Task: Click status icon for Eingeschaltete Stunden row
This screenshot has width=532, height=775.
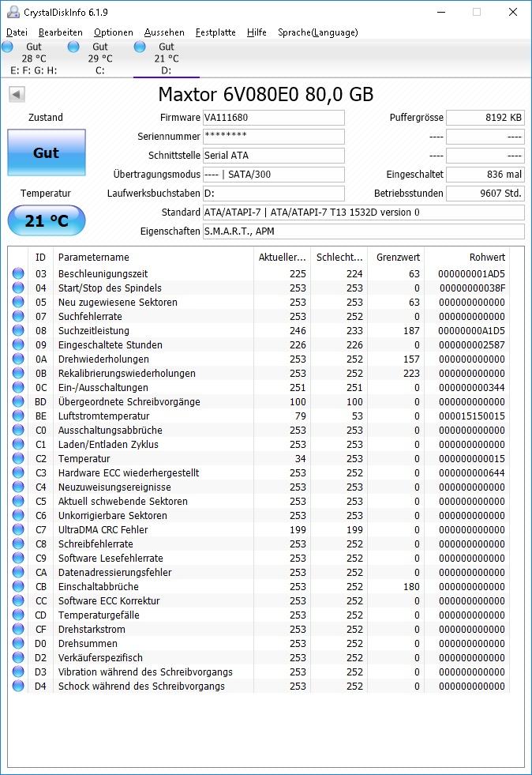Action: point(18,344)
